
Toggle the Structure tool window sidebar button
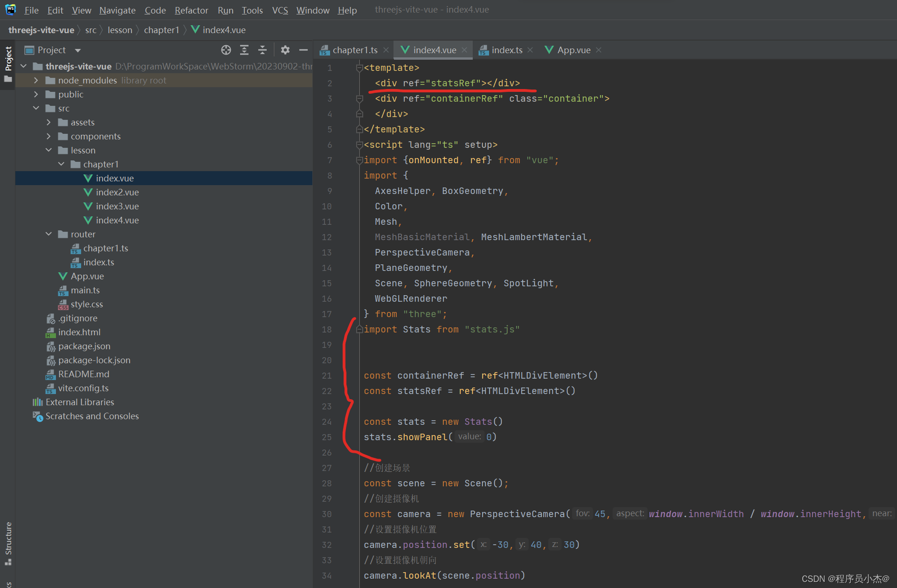(8, 541)
